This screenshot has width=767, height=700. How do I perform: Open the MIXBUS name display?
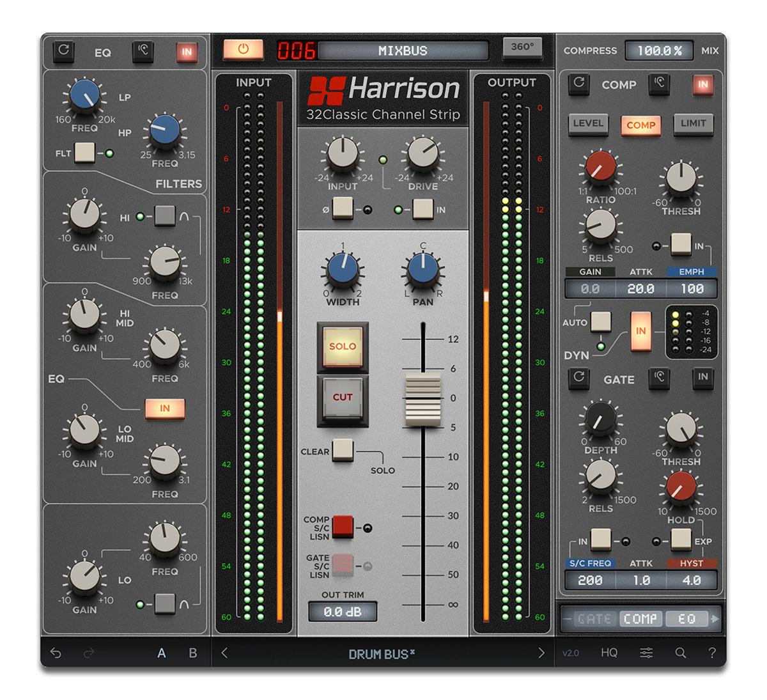[403, 51]
